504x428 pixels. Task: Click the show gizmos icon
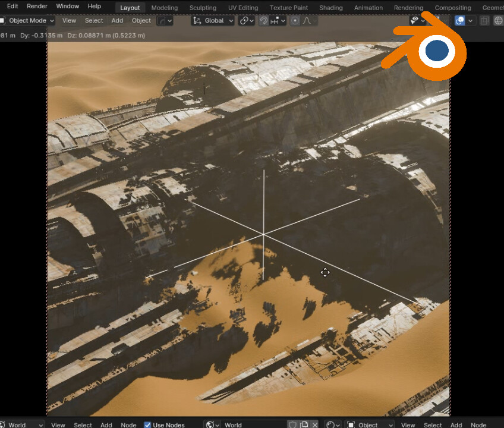coord(415,20)
